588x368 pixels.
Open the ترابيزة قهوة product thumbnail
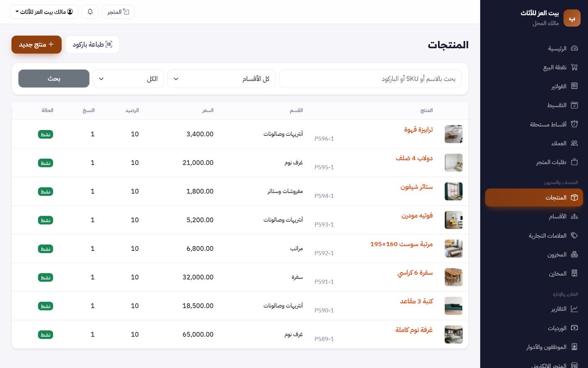pos(454,134)
